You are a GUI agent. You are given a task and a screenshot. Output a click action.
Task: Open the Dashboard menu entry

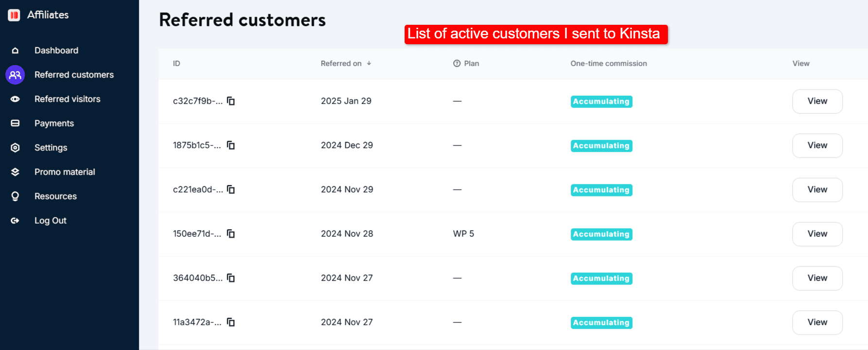[x=56, y=50]
